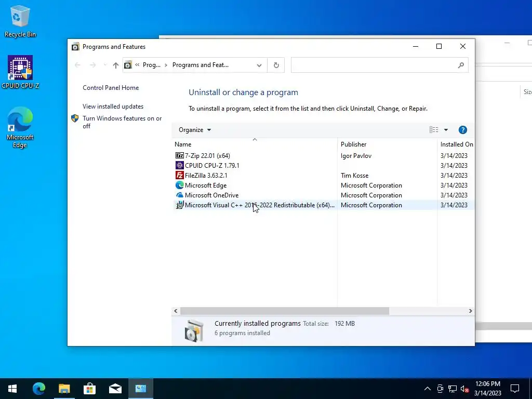532x399 pixels.
Task: Open the Recycle Bin desktop icon
Action: pos(20,21)
